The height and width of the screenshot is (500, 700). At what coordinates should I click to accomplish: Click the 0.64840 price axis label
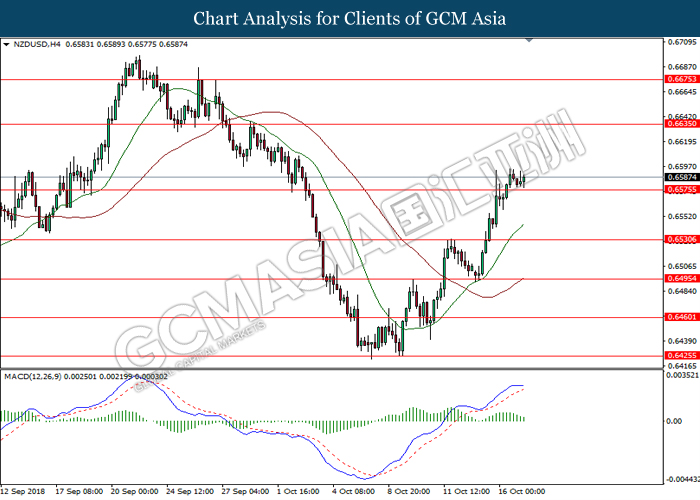(682, 291)
